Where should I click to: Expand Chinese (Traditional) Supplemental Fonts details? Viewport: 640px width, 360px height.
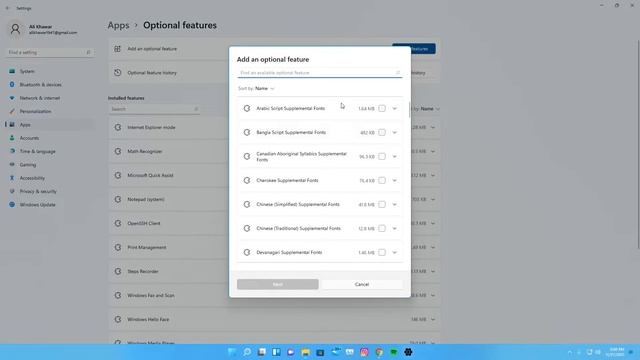point(395,229)
